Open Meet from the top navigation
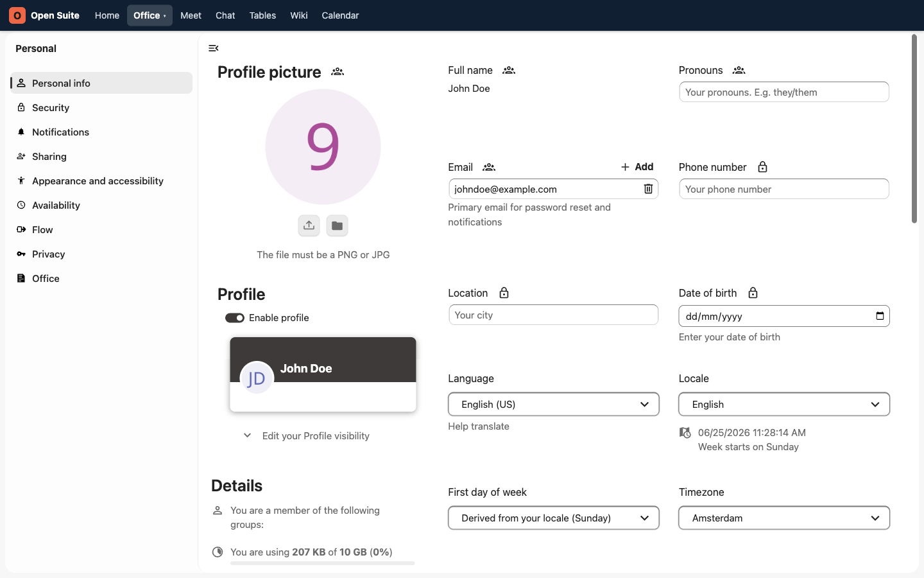The width and height of the screenshot is (924, 578). point(191,15)
